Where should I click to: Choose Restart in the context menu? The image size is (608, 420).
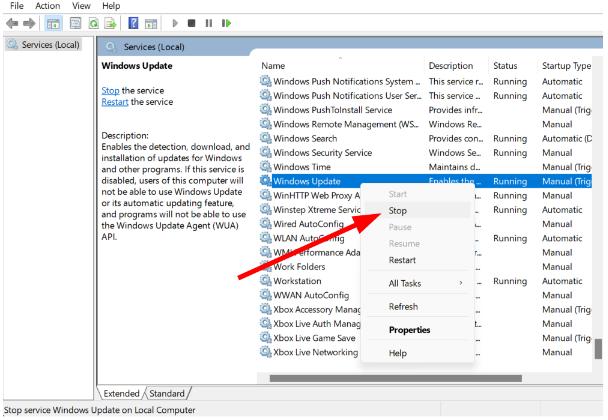418,260
